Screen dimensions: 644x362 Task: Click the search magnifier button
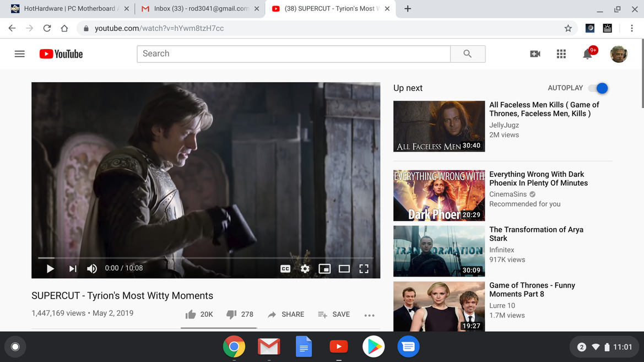(468, 54)
